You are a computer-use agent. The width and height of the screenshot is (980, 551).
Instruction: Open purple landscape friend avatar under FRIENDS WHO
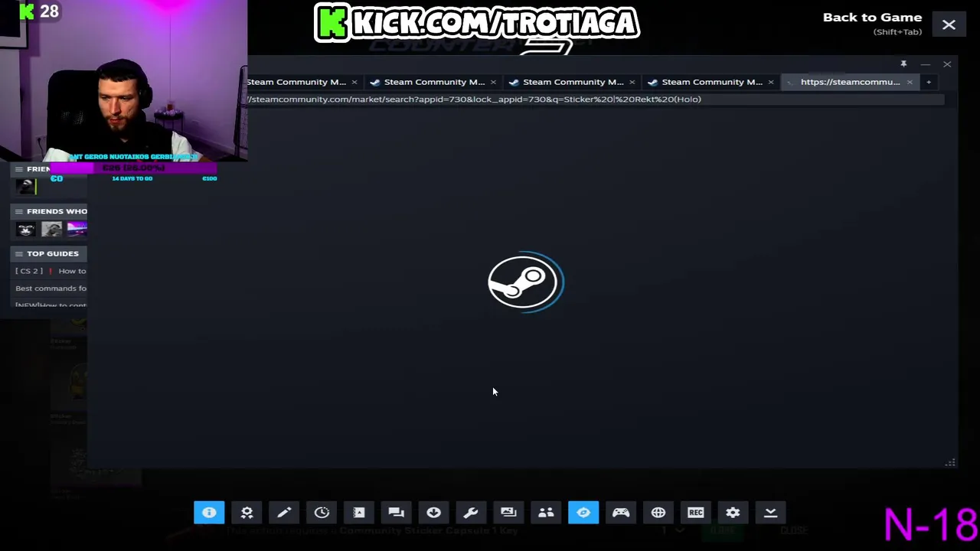point(77,229)
